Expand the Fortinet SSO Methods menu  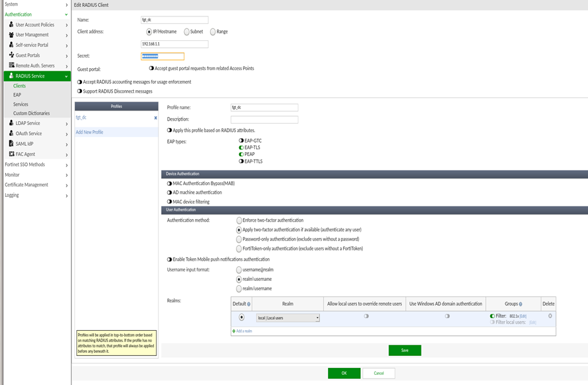pos(25,165)
